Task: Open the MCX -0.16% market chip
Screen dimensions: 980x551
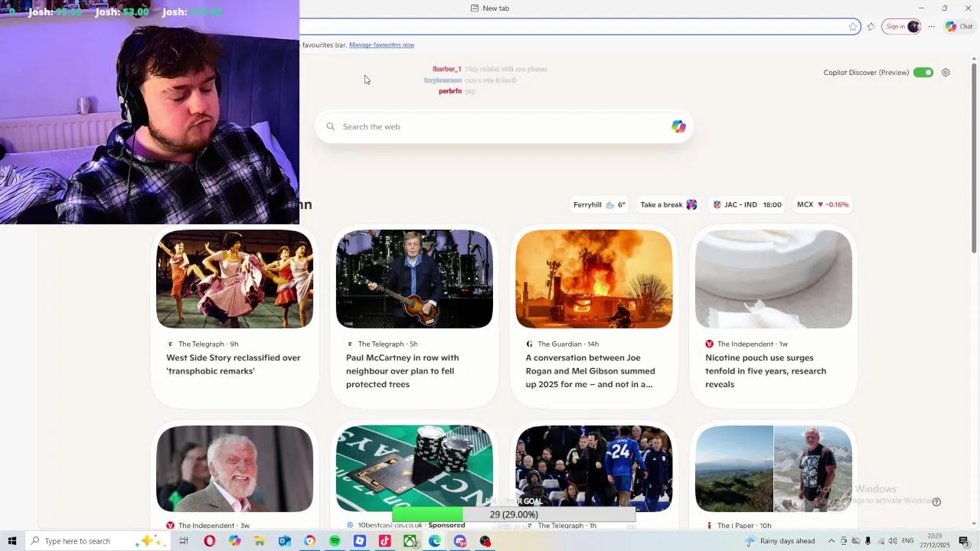Action: pyautogui.click(x=822, y=205)
